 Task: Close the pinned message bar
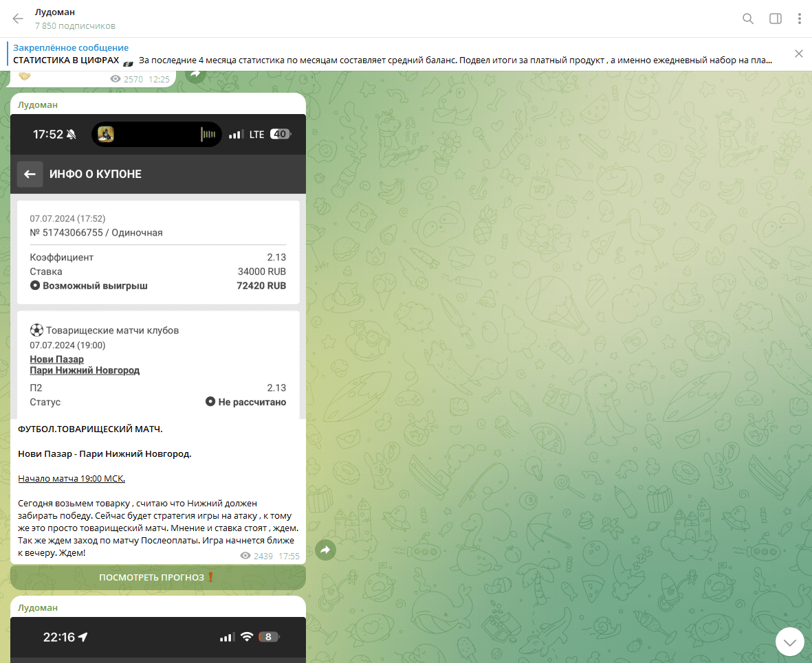click(798, 54)
